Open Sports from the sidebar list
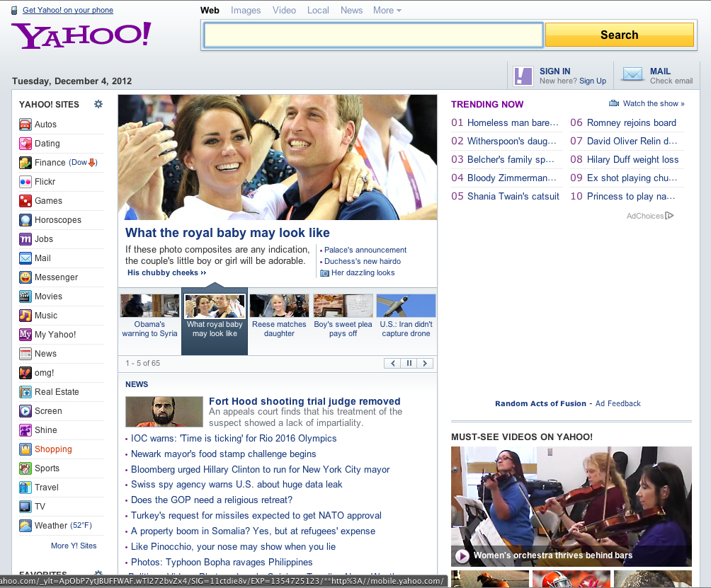 pyautogui.click(x=47, y=468)
